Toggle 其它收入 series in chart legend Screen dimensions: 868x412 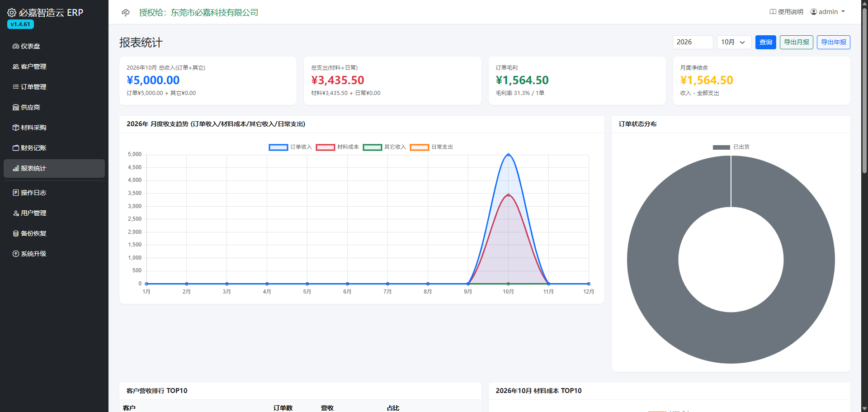384,147
